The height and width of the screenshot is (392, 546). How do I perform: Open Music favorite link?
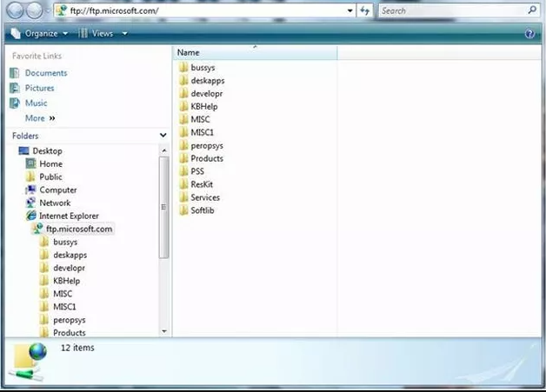pos(36,103)
